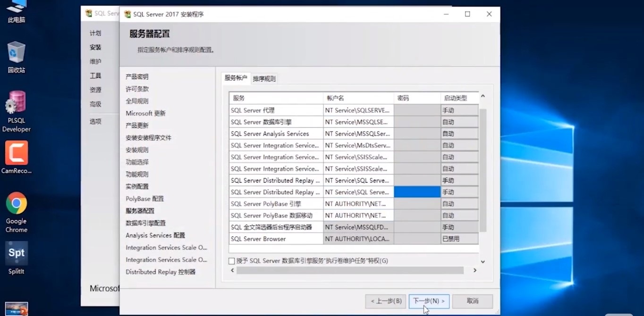This screenshot has width=644, height=316.
Task: Click the NT Service\MSSQLFD... account cell
Action: (358, 227)
